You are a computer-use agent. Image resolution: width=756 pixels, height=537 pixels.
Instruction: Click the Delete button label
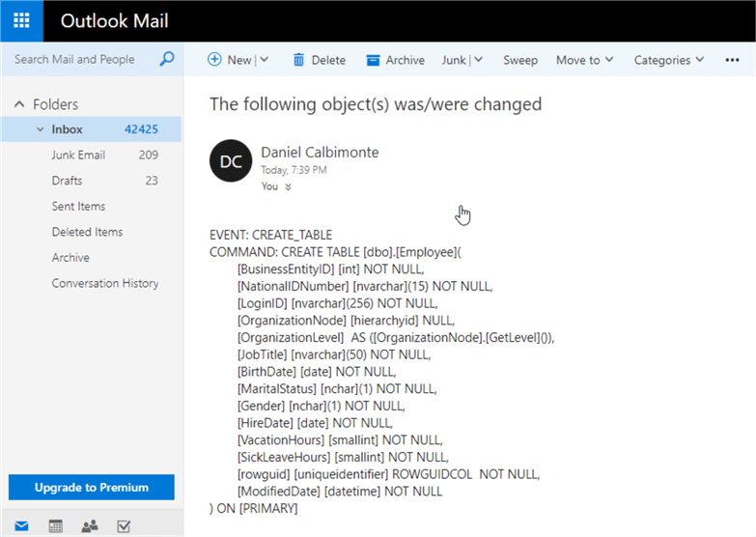pos(328,60)
